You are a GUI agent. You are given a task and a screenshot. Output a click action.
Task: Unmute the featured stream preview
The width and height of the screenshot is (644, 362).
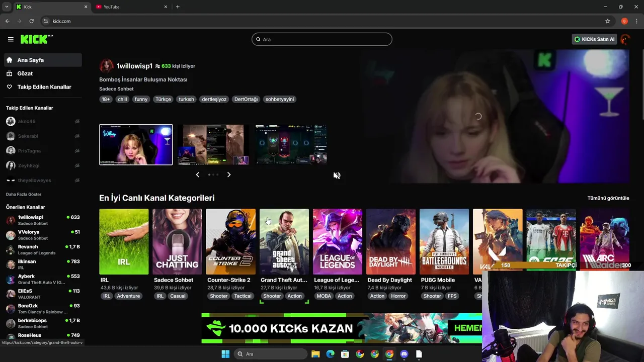[x=337, y=175]
